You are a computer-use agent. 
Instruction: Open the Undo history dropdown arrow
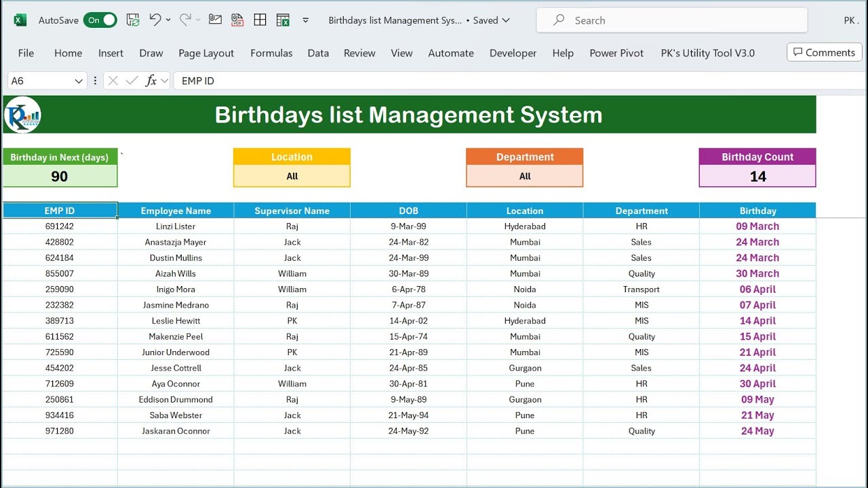pyautogui.click(x=168, y=20)
